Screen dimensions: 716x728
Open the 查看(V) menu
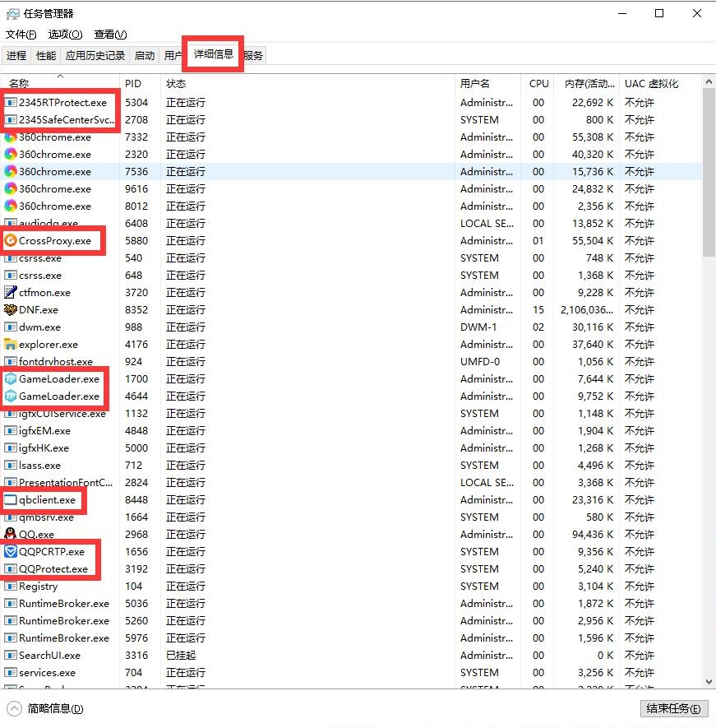coord(110,35)
